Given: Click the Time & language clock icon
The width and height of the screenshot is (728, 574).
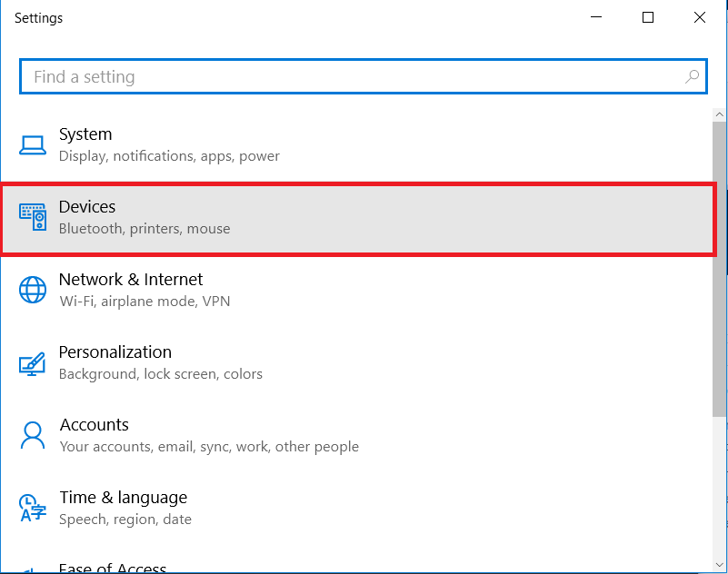Looking at the screenshot, I should click(x=33, y=508).
